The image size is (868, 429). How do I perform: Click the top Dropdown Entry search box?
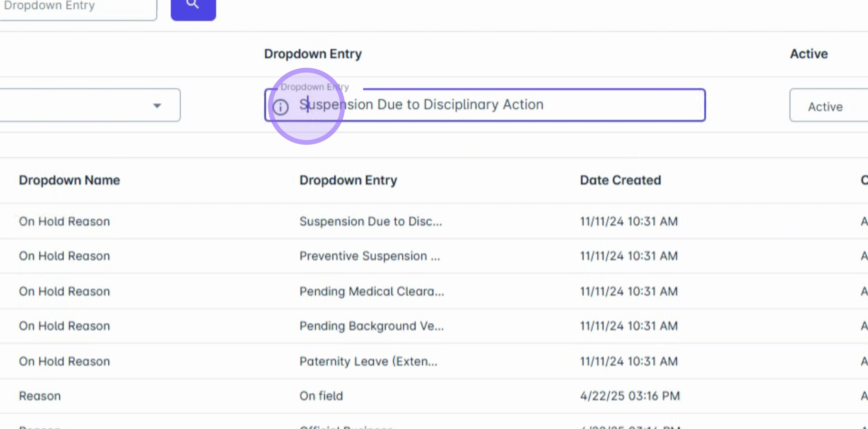(77, 7)
